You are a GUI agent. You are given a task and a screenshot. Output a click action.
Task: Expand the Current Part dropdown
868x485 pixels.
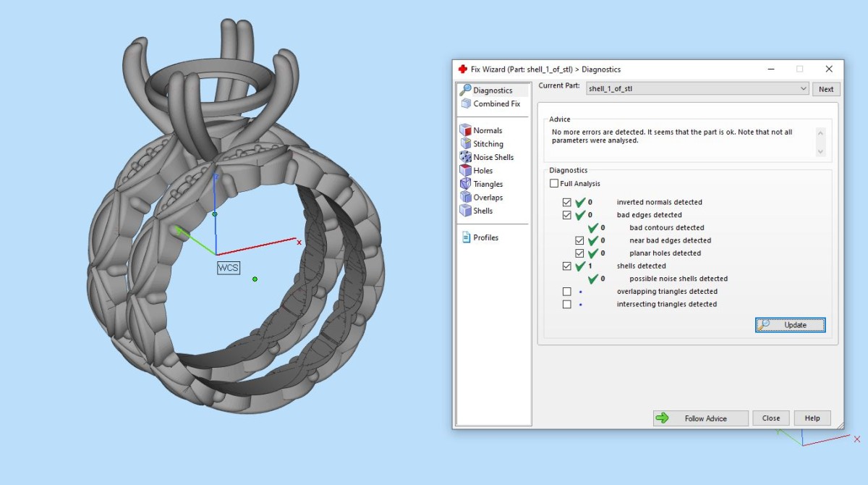(804, 89)
